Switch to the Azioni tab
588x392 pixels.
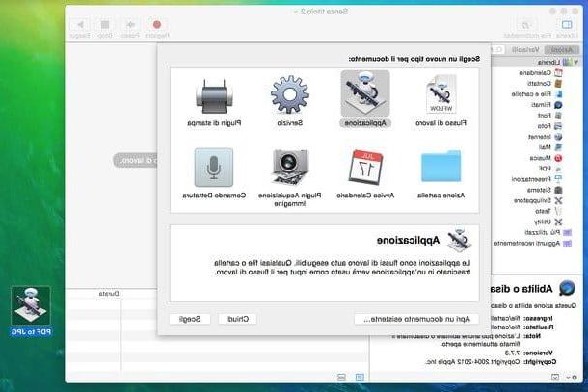[562, 49]
